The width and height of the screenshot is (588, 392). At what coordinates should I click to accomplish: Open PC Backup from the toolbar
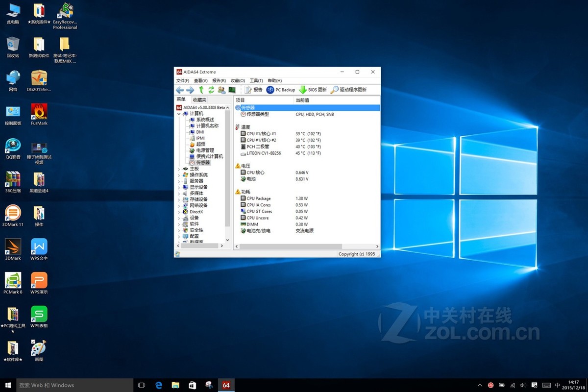pyautogui.click(x=281, y=90)
